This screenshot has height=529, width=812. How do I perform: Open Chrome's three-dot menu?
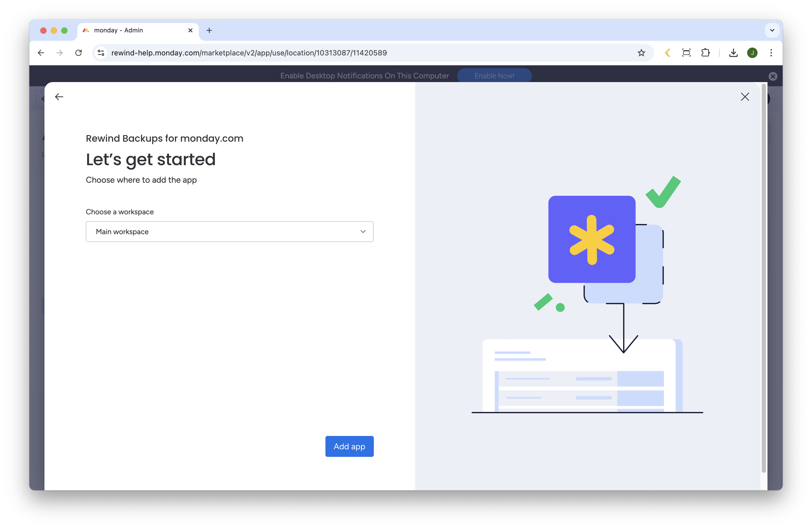[771, 53]
